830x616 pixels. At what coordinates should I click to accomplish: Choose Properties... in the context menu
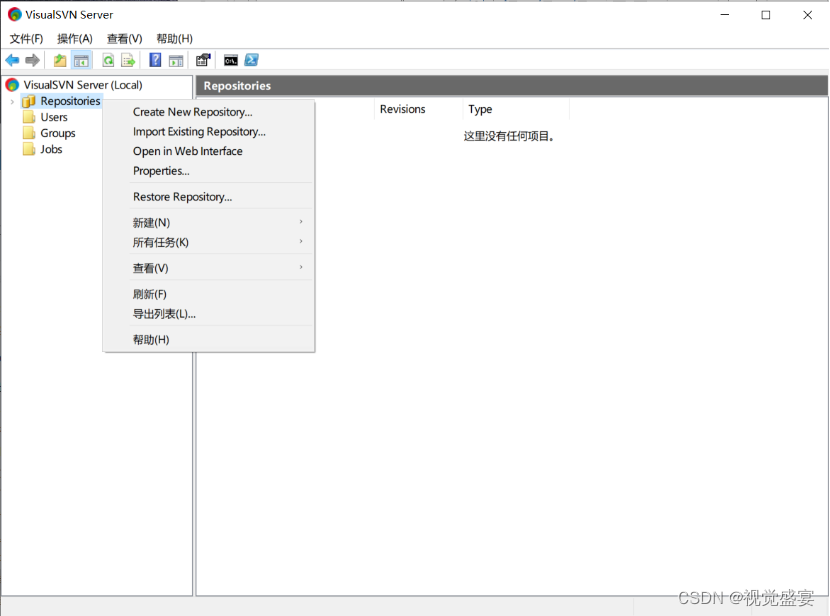point(209,170)
